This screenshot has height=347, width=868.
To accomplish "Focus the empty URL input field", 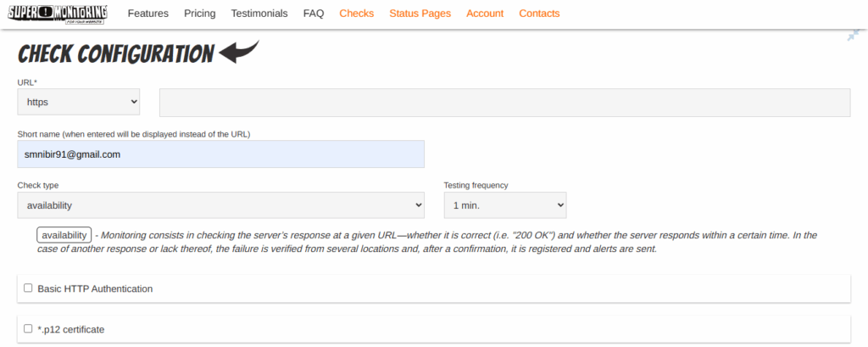I will click(x=505, y=103).
